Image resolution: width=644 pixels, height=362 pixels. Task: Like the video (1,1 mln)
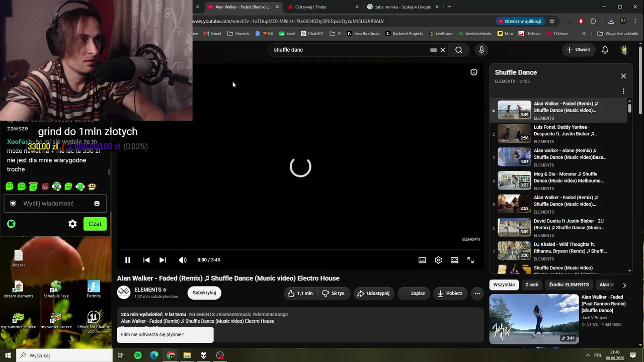pyautogui.click(x=300, y=293)
